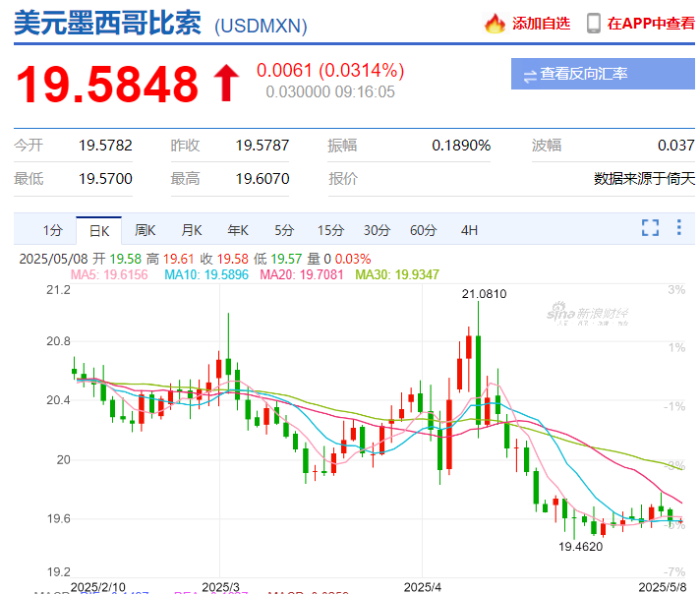Open the 月K chart tab

192,230
